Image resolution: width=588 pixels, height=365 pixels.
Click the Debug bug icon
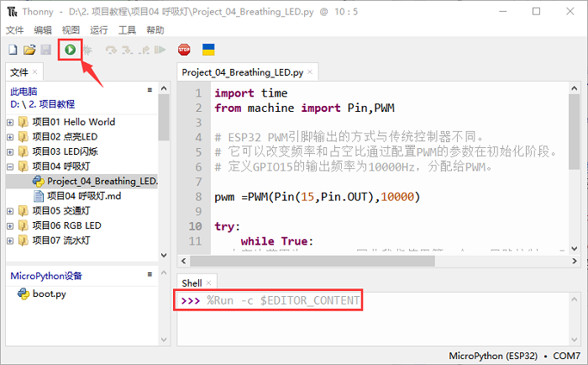87,50
